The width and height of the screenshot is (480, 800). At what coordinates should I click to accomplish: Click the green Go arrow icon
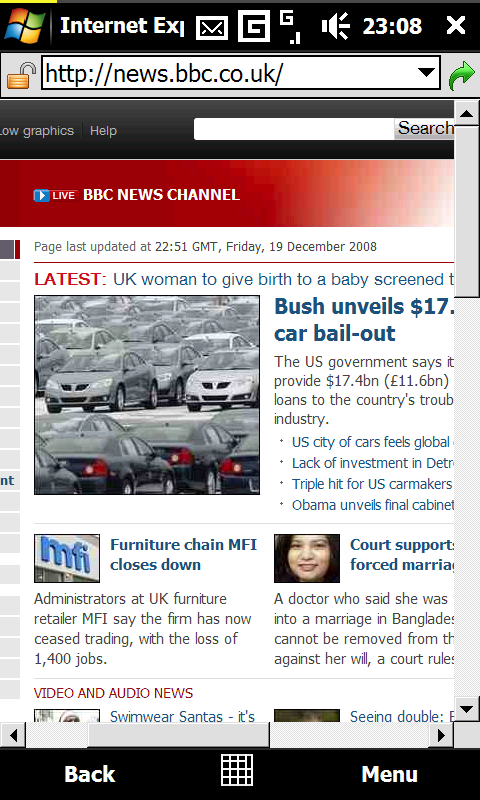point(461,76)
